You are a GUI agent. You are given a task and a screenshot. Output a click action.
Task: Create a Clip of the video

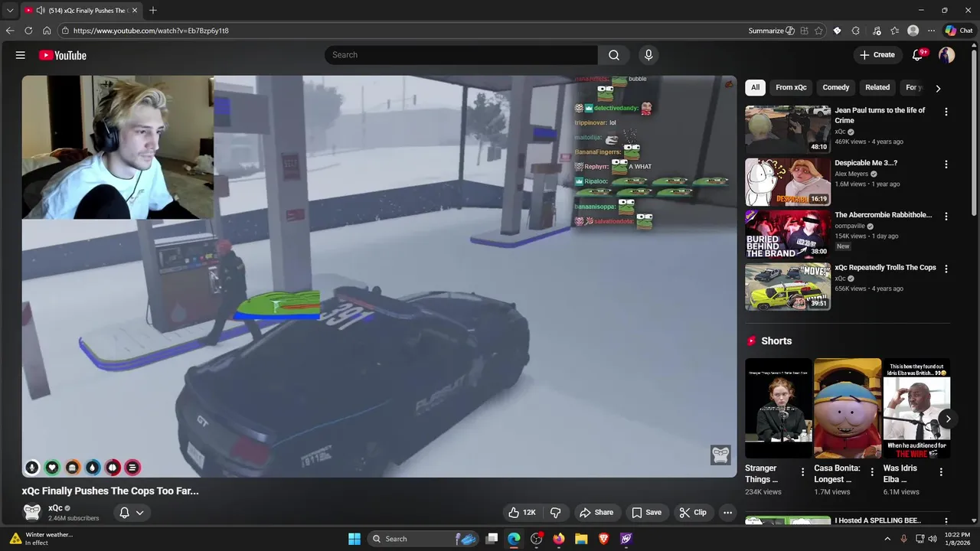coord(693,513)
